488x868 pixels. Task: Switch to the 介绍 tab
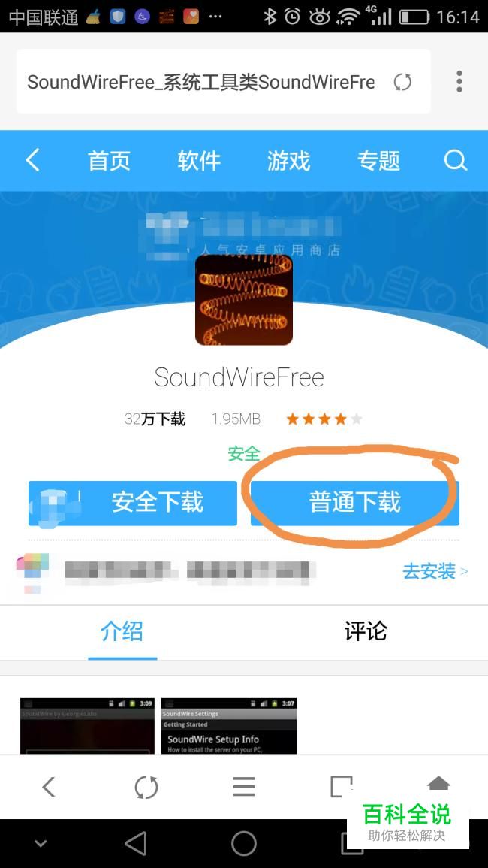122,631
